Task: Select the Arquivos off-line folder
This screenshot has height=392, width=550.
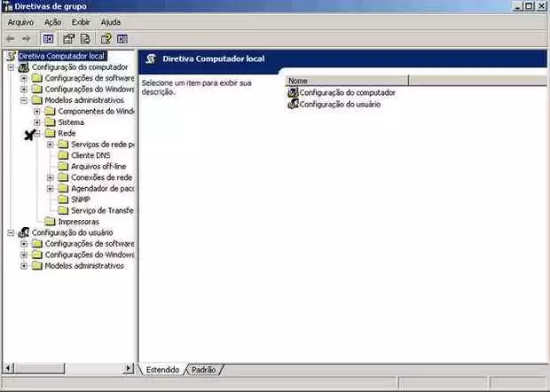Action: click(98, 166)
